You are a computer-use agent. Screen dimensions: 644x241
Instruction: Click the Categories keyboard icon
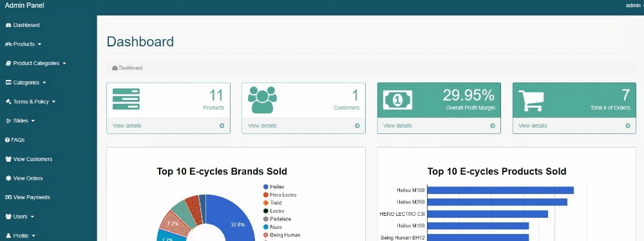8,82
